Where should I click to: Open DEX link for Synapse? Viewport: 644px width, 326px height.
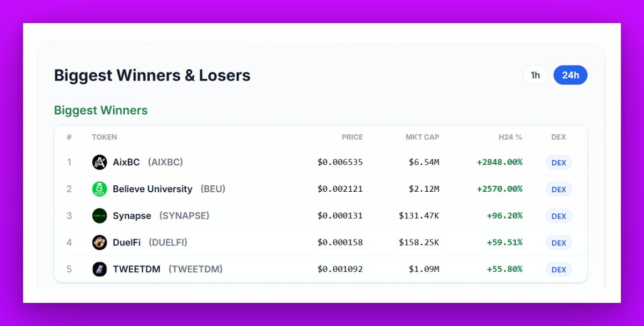[559, 216]
